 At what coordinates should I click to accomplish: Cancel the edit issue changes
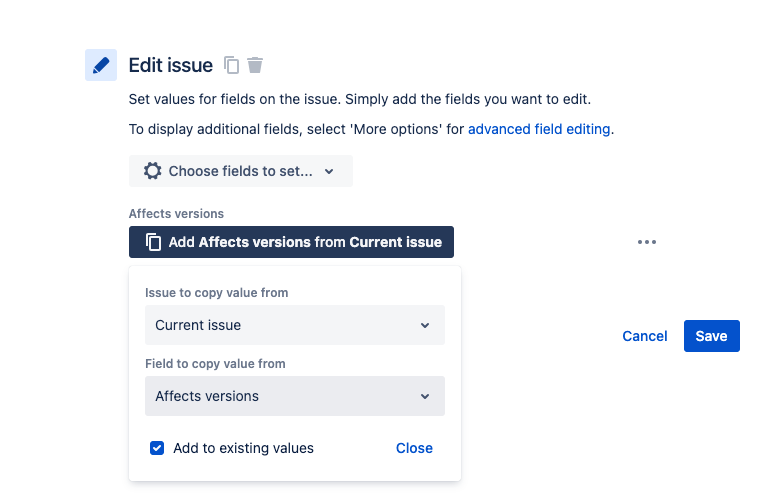pos(645,336)
